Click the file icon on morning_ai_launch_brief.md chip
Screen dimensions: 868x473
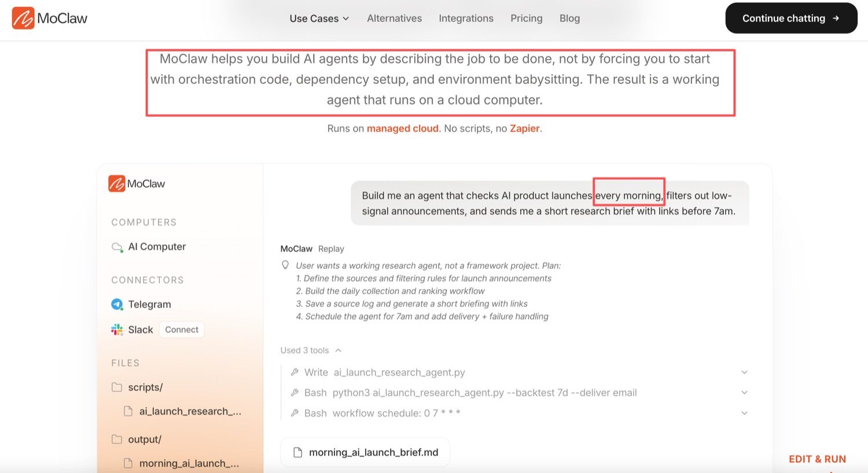point(297,452)
